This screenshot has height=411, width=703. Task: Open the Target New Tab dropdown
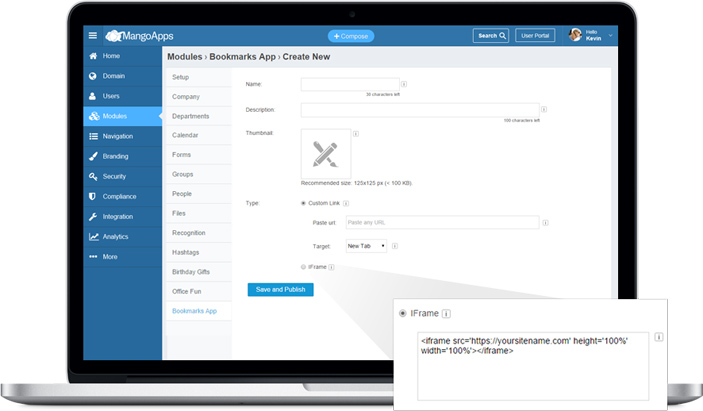[x=366, y=246]
